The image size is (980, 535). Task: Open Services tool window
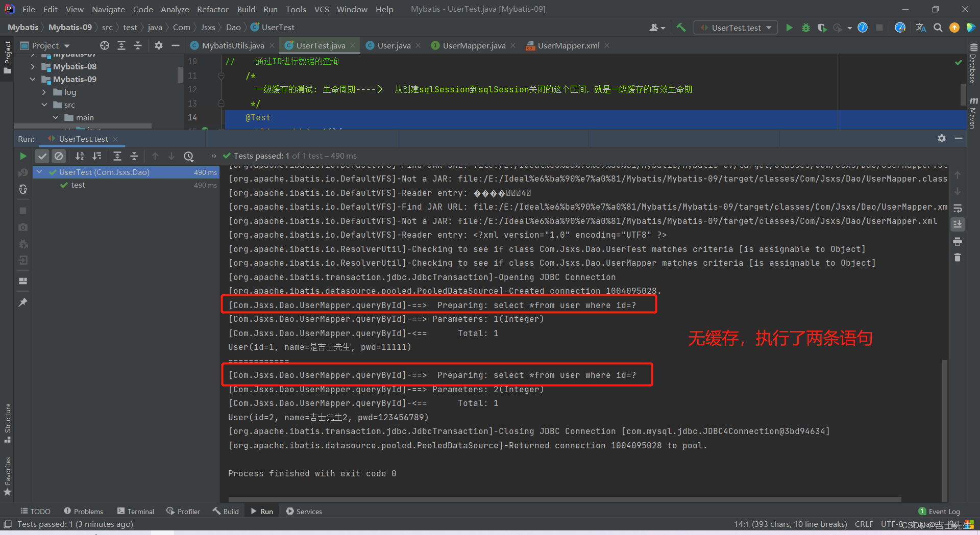click(304, 511)
